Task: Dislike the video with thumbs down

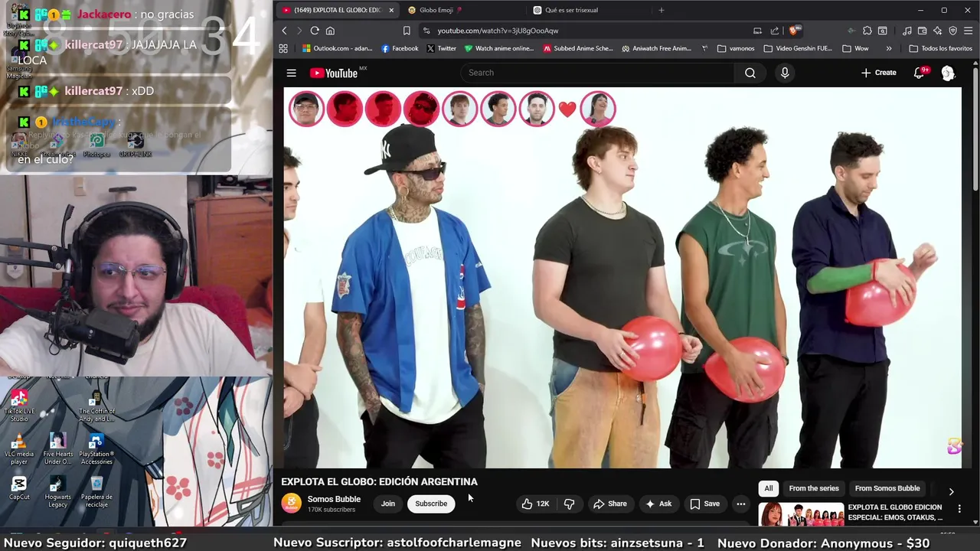Action: [x=569, y=504]
